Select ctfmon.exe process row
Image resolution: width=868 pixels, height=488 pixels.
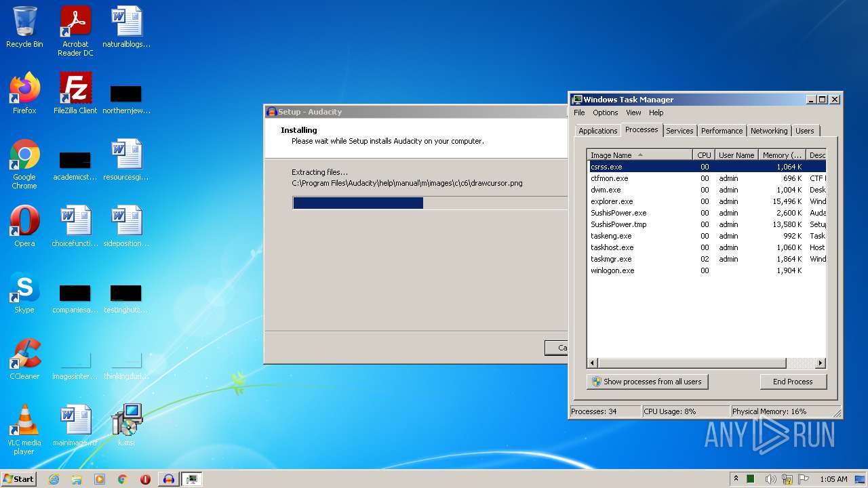click(707, 178)
